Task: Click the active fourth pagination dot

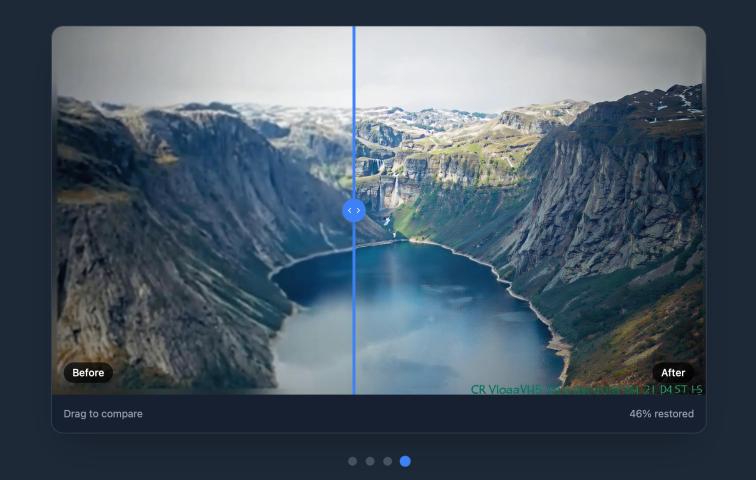Action: click(x=405, y=461)
